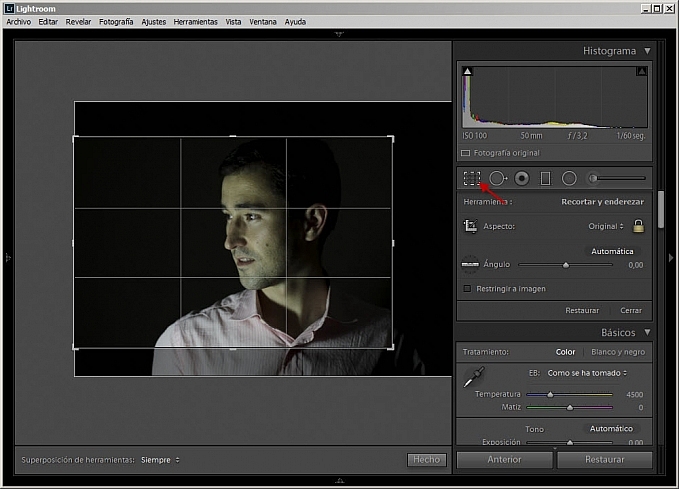Open the EB Como se ha tomado dropdown
Screen dimensions: 679x489
(587, 373)
